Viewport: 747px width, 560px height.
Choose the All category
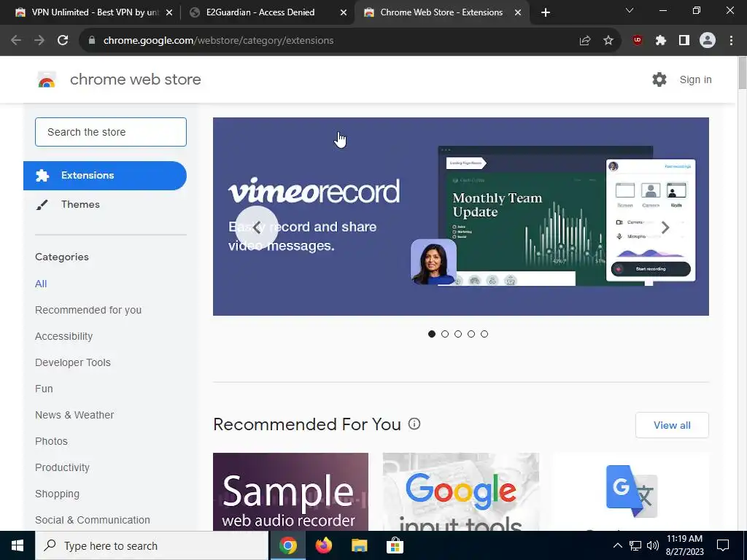pos(41,284)
